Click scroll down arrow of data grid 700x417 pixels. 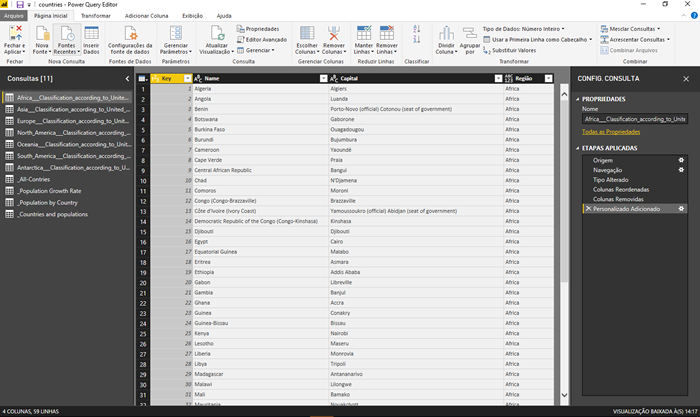point(564,395)
